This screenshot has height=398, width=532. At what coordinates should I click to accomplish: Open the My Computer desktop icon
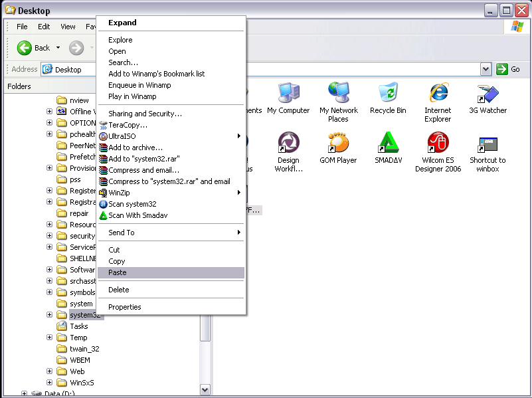(288, 92)
